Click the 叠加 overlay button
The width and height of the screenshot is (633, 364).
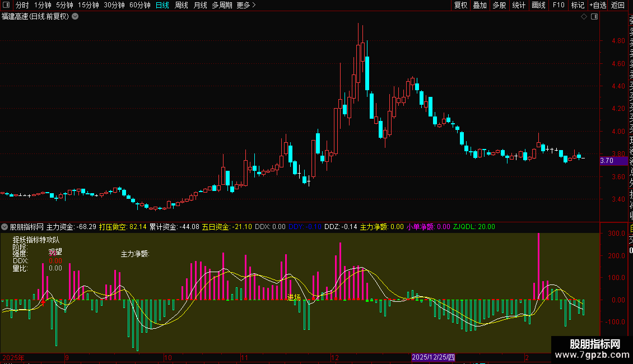point(480,5)
